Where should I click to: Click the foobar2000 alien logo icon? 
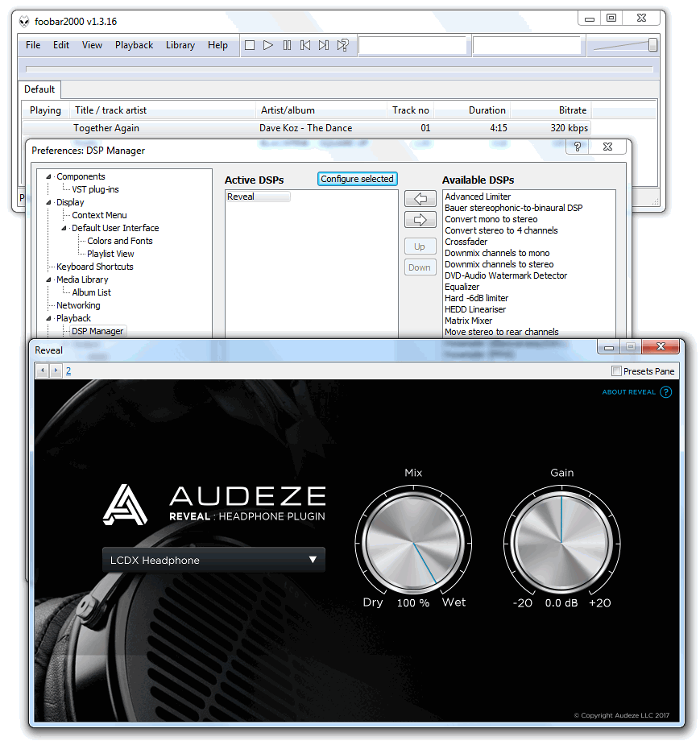[x=24, y=21]
